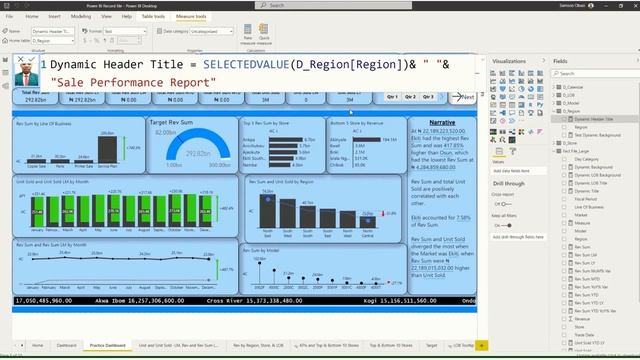Cancel the formula with the X icon
The width and height of the screenshot is (640, 360).
21,60
